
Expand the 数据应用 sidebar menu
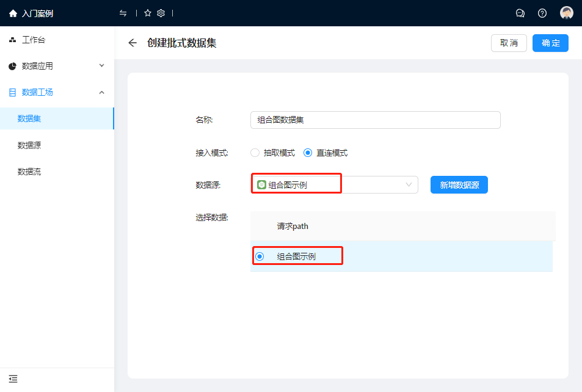coord(57,66)
